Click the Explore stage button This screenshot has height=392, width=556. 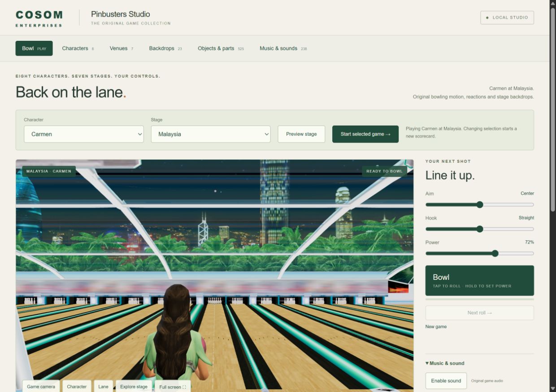pyautogui.click(x=134, y=387)
